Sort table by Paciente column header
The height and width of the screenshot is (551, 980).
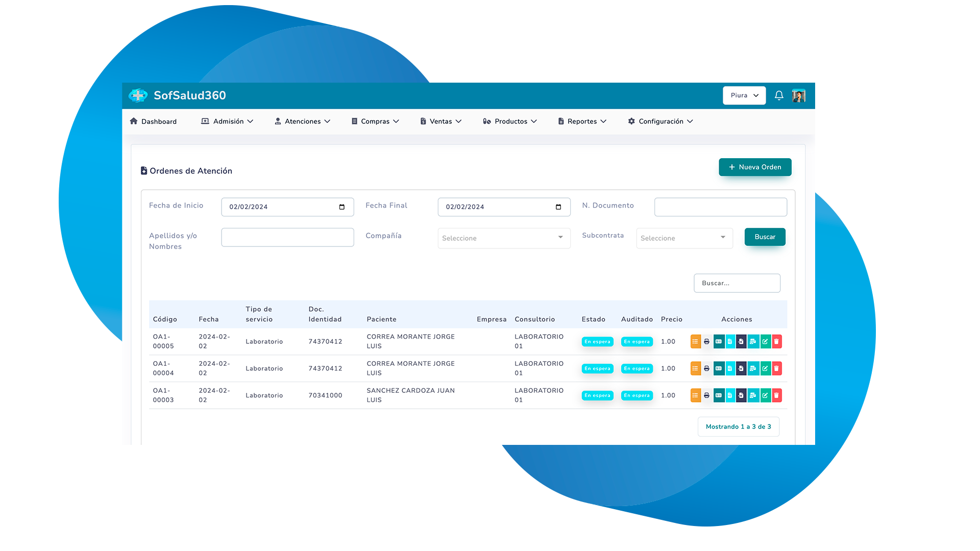coord(381,319)
